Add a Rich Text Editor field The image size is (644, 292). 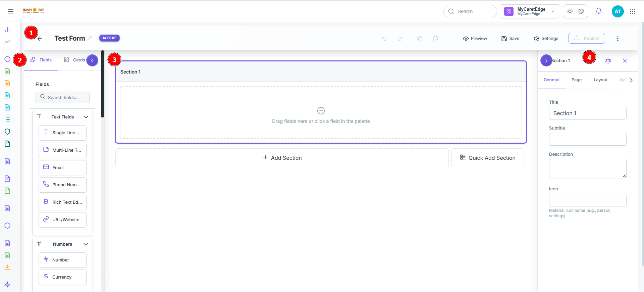click(62, 202)
